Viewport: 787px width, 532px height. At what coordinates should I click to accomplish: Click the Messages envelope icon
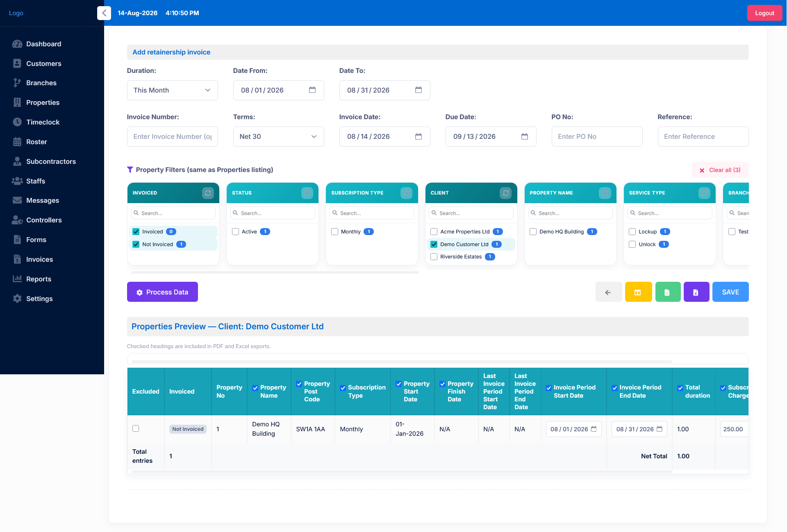pos(17,200)
